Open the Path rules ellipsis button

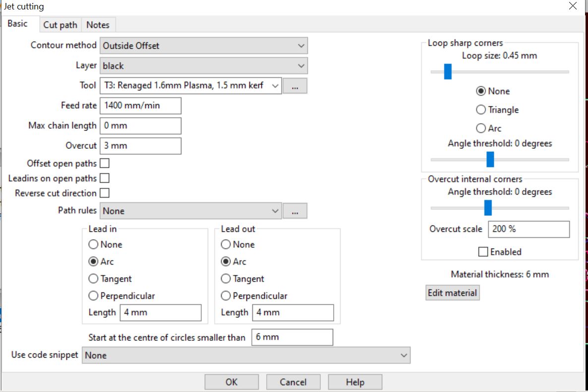[x=295, y=211]
